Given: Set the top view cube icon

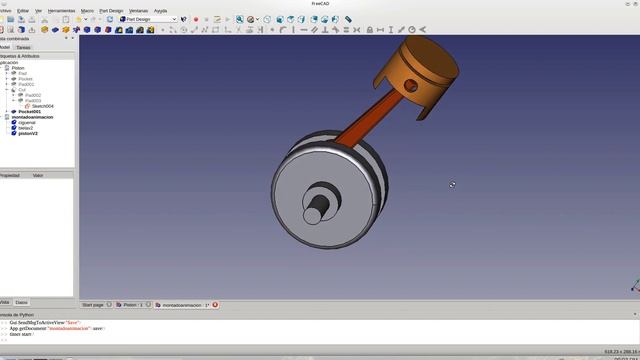Looking at the screenshot, I should (x=291, y=19).
